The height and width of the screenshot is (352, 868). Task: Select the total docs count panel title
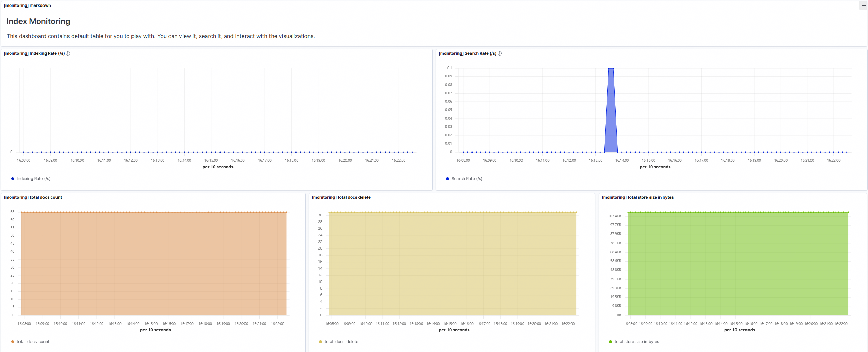(x=33, y=197)
